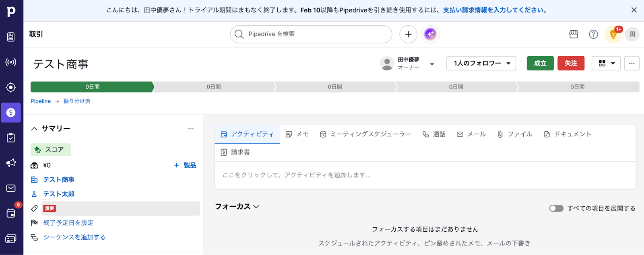Click the ¥0 deal value

click(47, 165)
